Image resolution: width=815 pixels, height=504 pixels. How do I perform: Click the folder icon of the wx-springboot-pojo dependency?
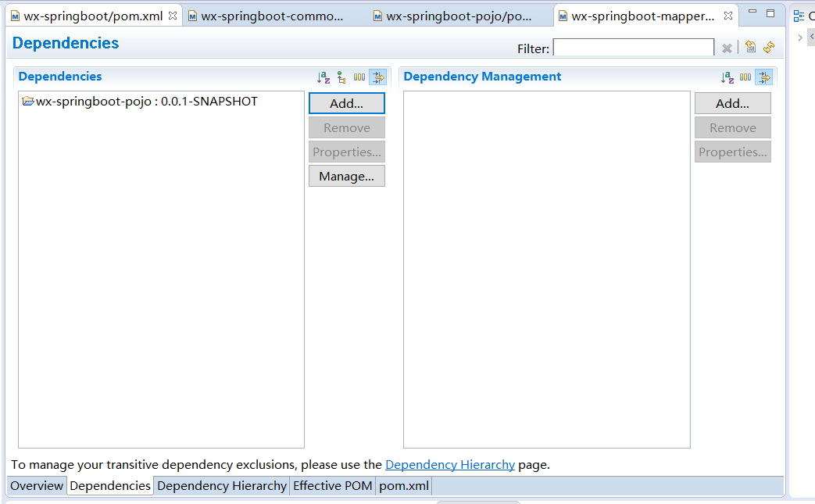(x=28, y=101)
